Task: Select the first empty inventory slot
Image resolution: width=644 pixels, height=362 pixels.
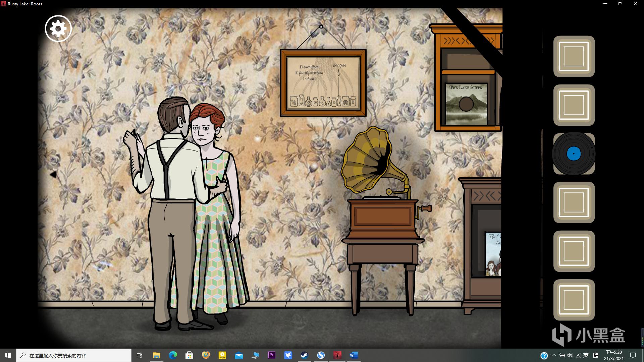Action: coord(574,56)
